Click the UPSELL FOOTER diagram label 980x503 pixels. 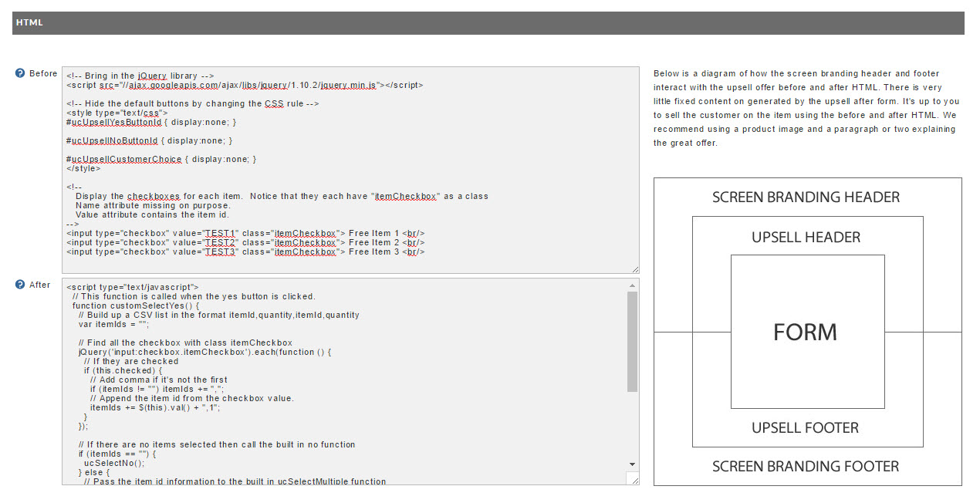coord(806,427)
